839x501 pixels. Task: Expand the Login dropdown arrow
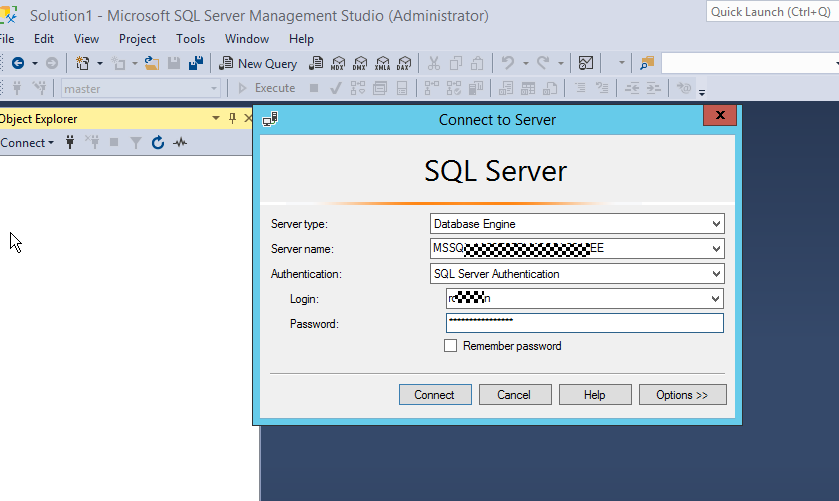715,299
